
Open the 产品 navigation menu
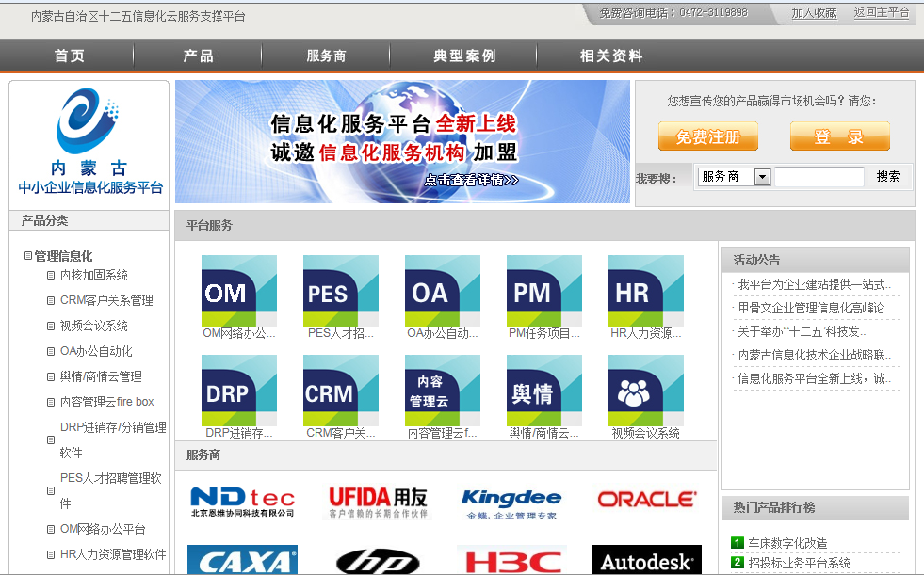tap(198, 56)
